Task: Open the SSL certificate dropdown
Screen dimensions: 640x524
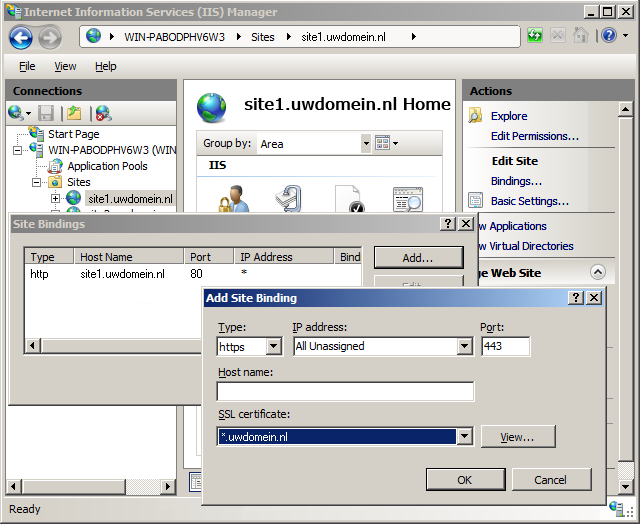Action: (464, 437)
